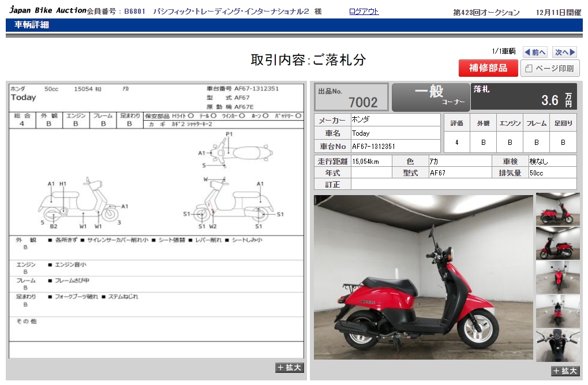Click the エンジン音小 note in sheet
This screenshot has width=588, height=385.
pyautogui.click(x=70, y=264)
